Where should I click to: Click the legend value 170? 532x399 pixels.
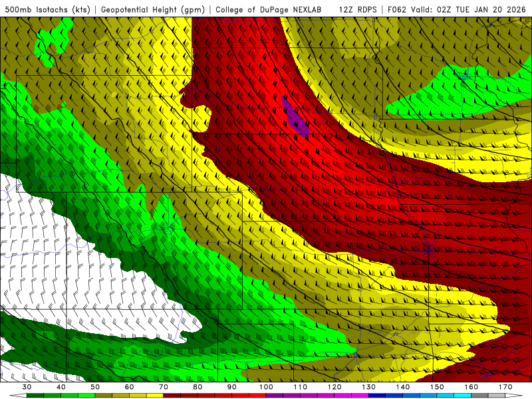(505, 387)
